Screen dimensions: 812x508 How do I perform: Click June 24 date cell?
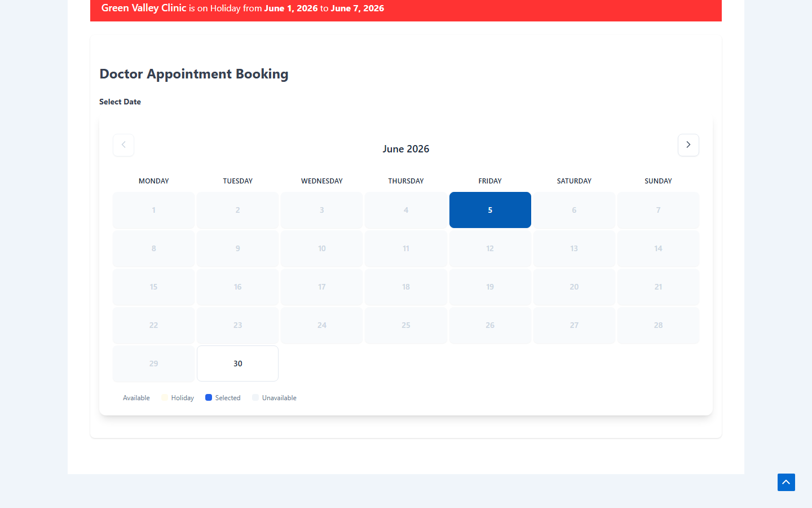coord(321,325)
